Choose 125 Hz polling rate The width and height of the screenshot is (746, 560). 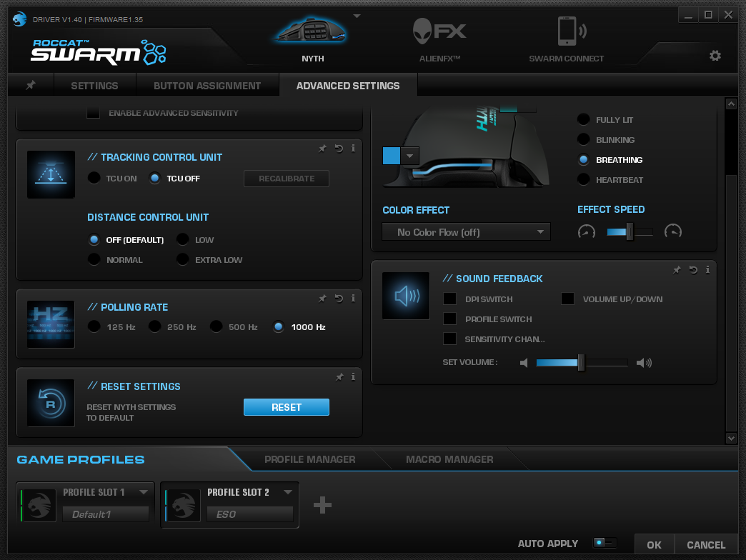(x=94, y=326)
